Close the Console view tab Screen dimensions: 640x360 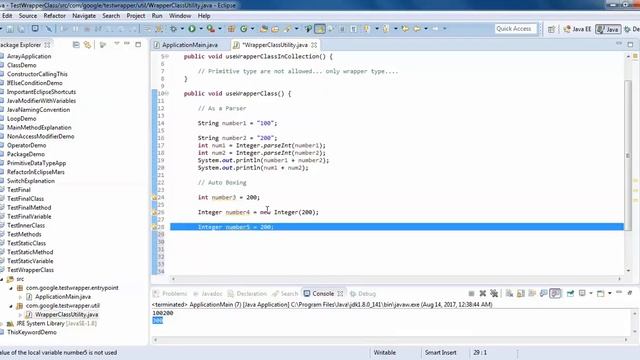340,293
